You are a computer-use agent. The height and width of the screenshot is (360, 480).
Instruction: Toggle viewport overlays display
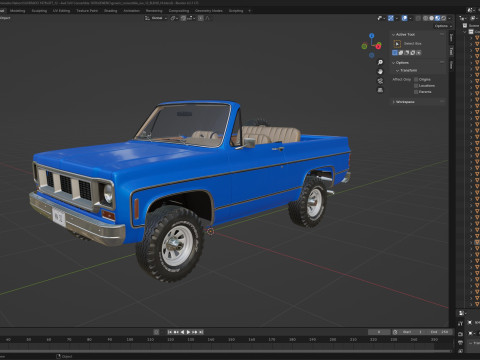click(404, 18)
